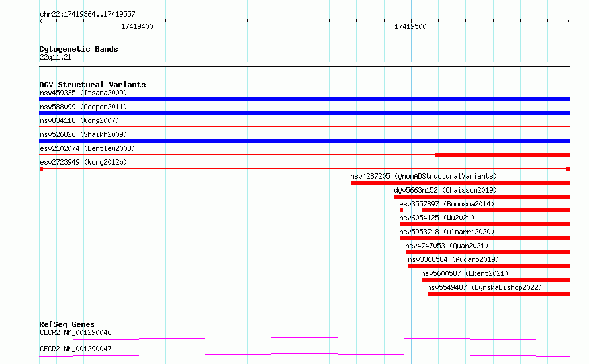The image size is (589, 364).
Task: Click the thick red esv2102074 Bentley2008 segment
Action: pyautogui.click(x=503, y=155)
